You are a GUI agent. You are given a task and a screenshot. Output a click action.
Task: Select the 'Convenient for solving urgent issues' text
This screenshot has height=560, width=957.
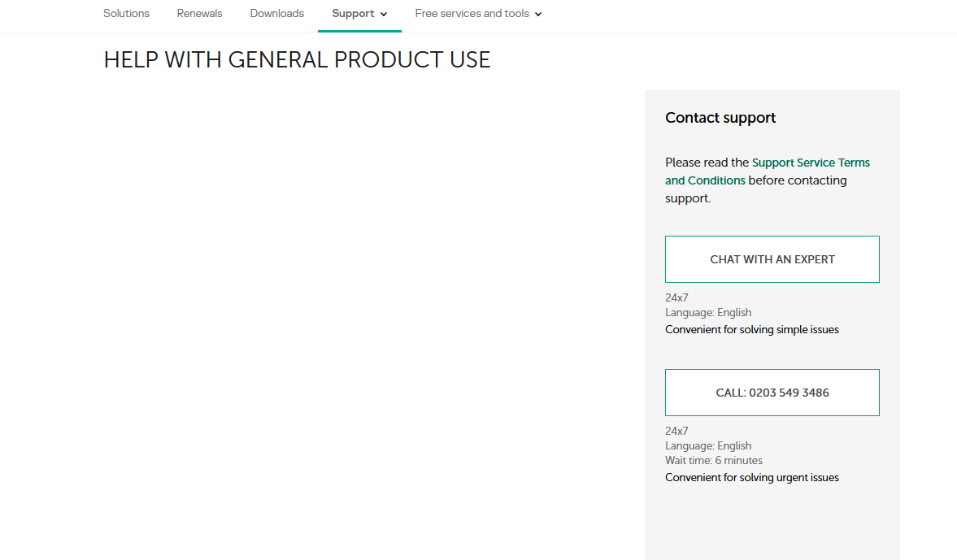coord(751,478)
